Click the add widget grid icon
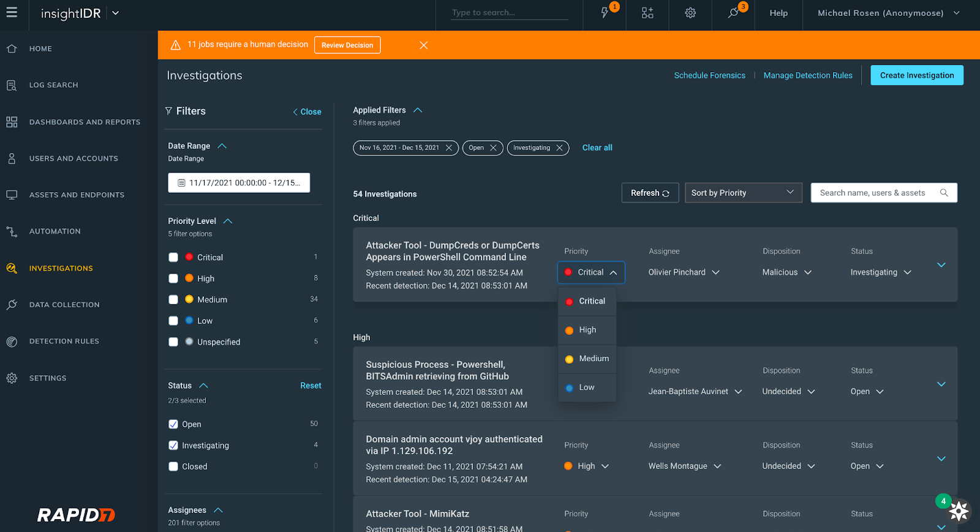This screenshot has width=980, height=532. [x=647, y=13]
